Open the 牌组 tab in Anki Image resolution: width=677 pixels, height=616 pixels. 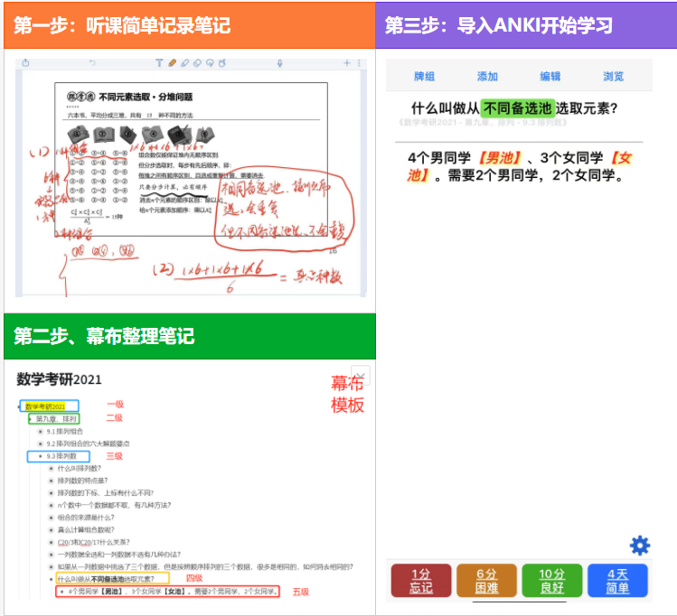pyautogui.click(x=424, y=77)
